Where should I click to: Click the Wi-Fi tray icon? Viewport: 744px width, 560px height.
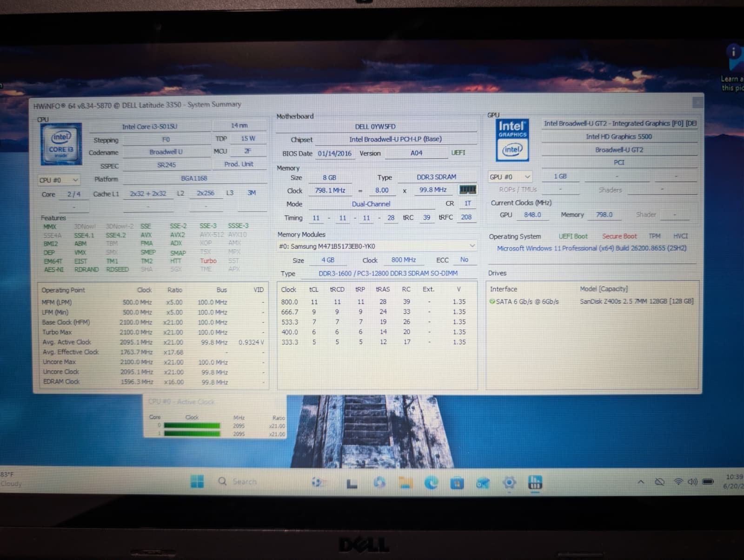[x=678, y=481]
